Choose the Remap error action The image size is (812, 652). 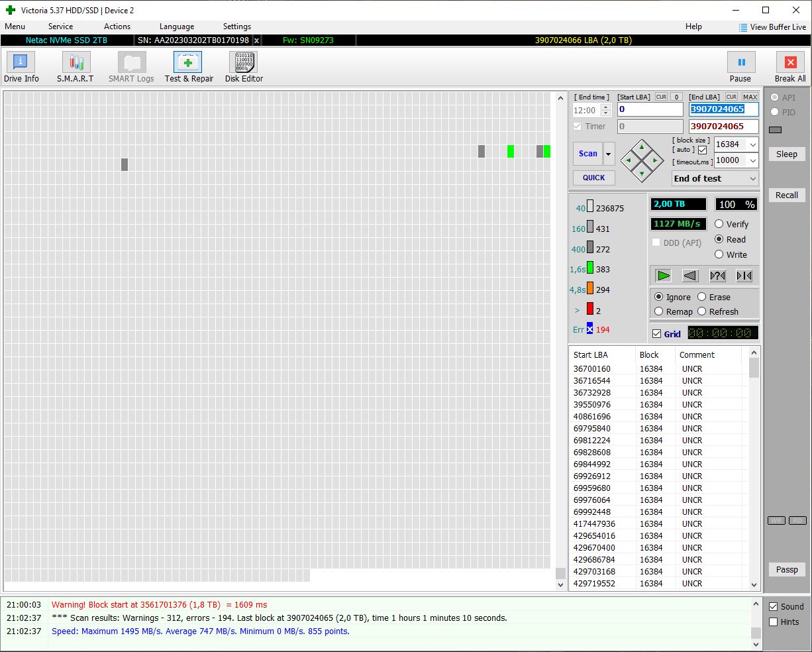coord(659,311)
